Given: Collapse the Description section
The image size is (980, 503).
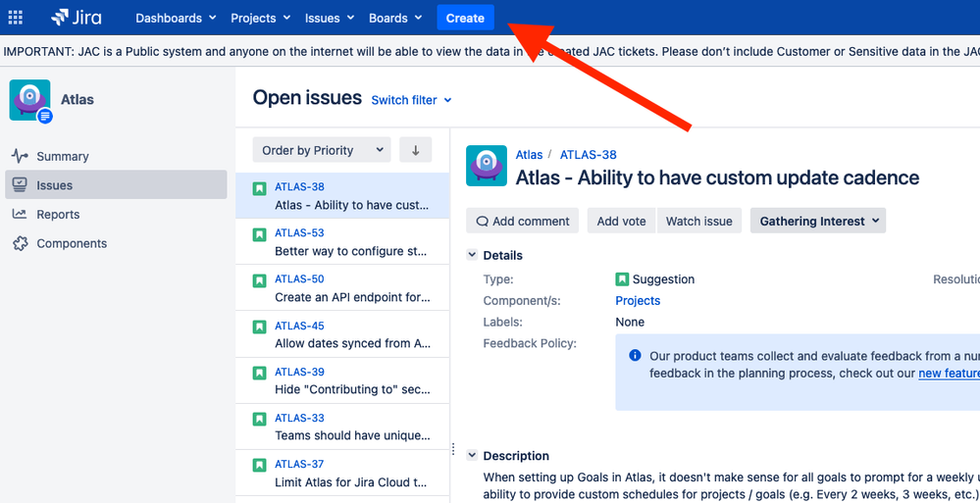Looking at the screenshot, I should 473,456.
